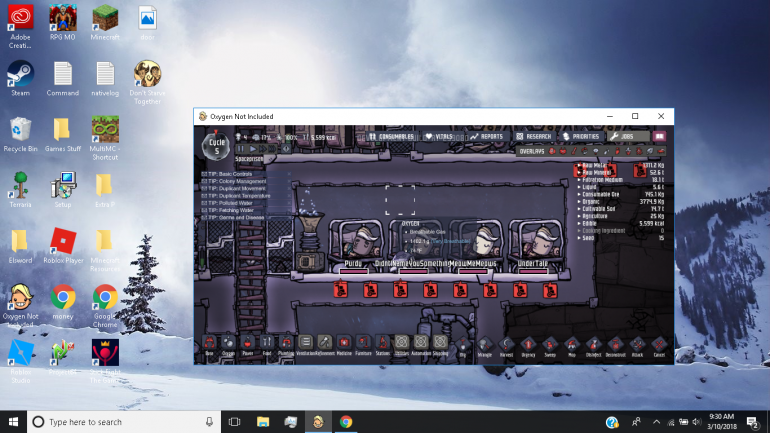Open the Medicine build category
This screenshot has width=770, height=433.
pyautogui.click(x=344, y=344)
